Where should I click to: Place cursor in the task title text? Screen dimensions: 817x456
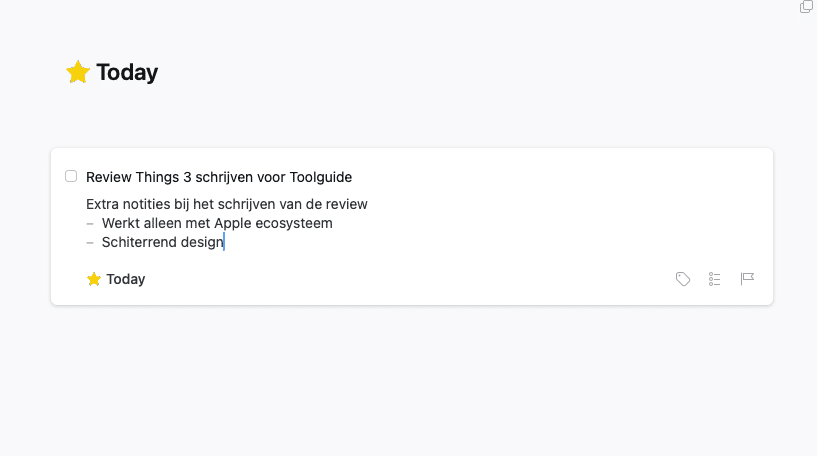[x=219, y=177]
